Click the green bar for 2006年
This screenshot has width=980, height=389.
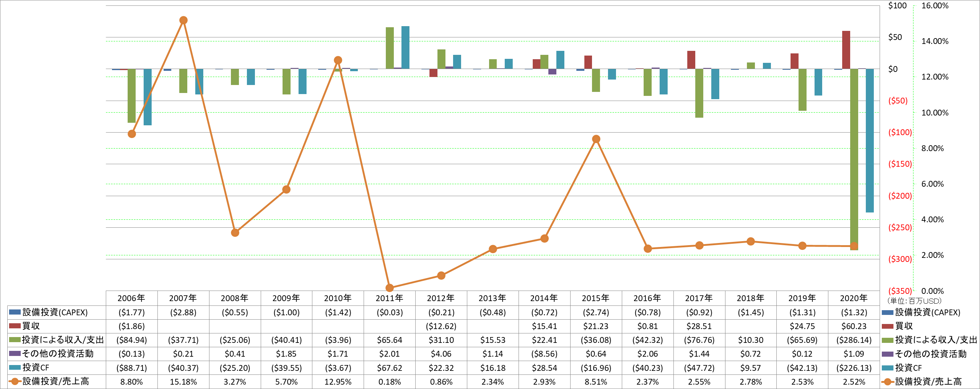(x=132, y=96)
